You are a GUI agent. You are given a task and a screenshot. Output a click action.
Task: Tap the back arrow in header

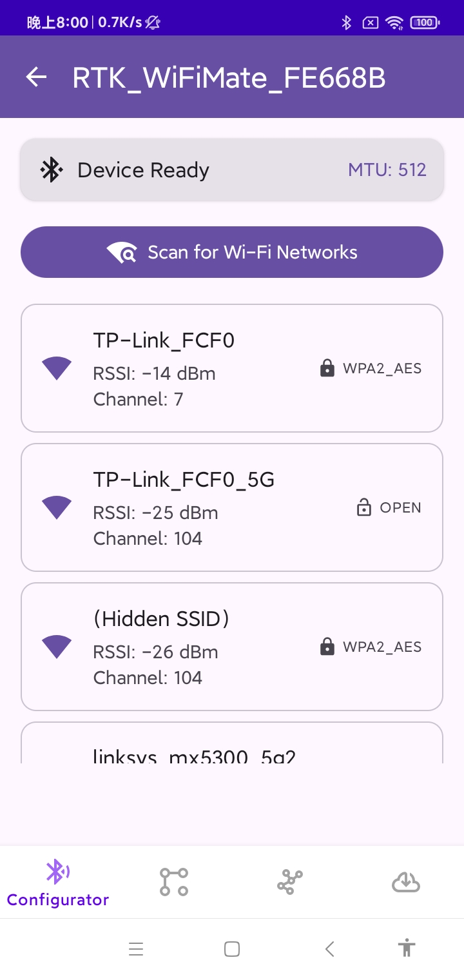36,77
